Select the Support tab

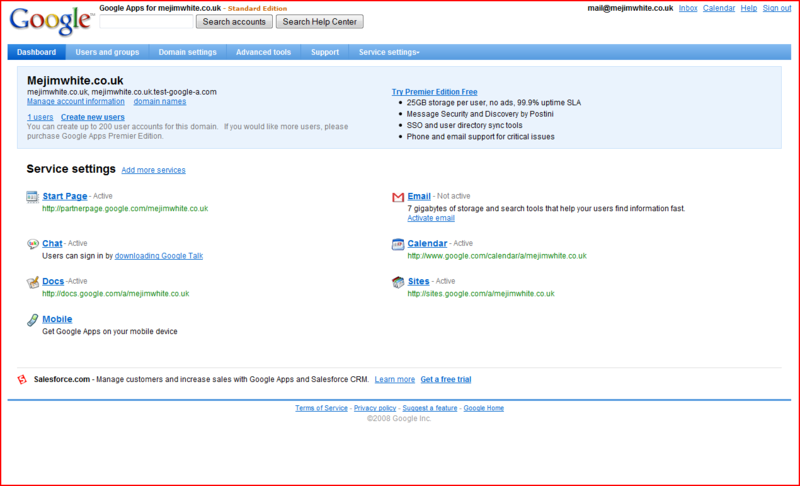[x=325, y=52]
